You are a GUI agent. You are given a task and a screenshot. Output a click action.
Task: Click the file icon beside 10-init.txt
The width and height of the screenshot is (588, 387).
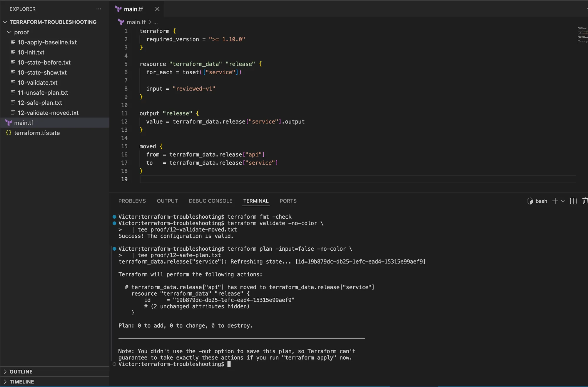coord(13,52)
